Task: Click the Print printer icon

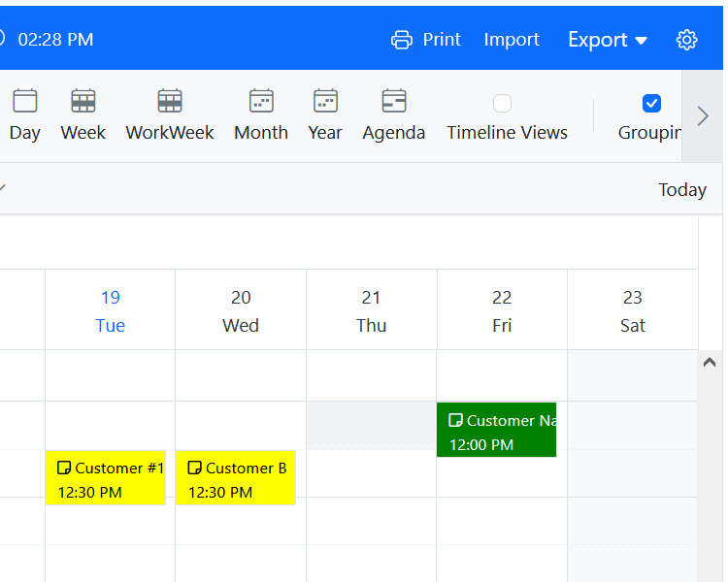Action: 402,40
